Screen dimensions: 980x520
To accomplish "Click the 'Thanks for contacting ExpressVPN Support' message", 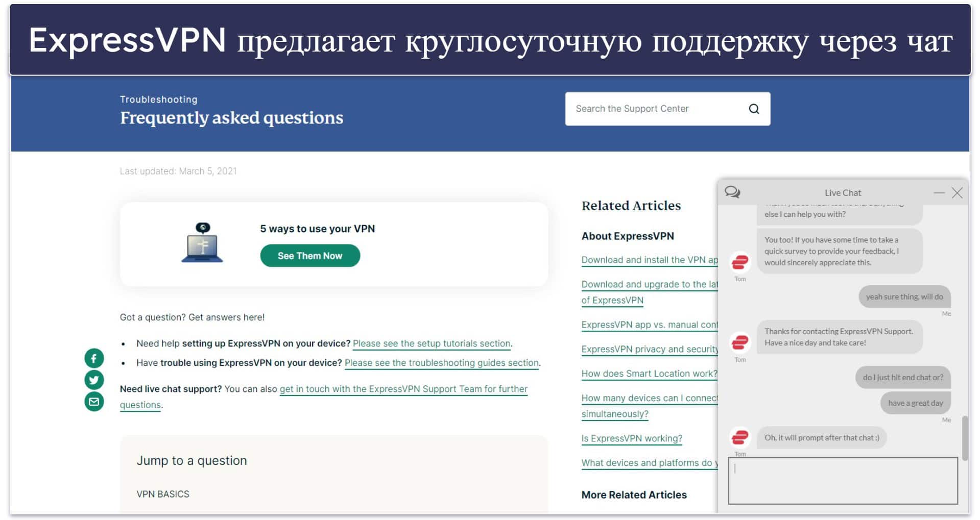I will coord(840,337).
